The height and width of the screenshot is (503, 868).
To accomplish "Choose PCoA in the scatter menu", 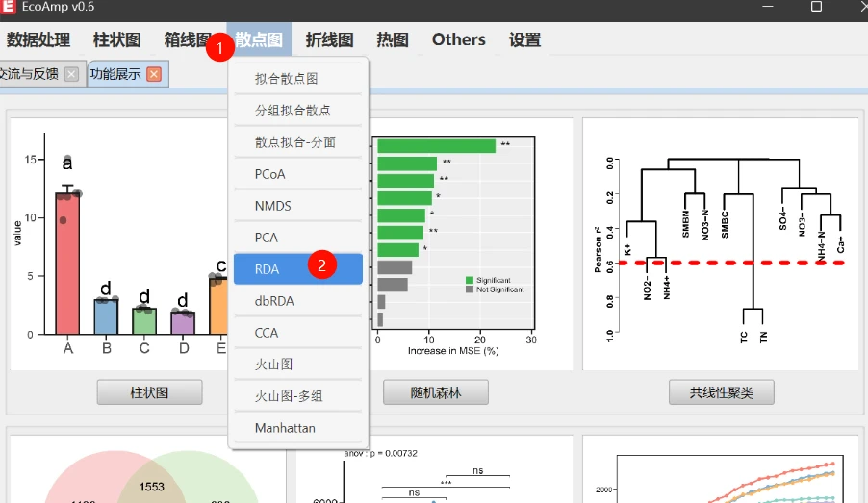I will [x=297, y=174].
